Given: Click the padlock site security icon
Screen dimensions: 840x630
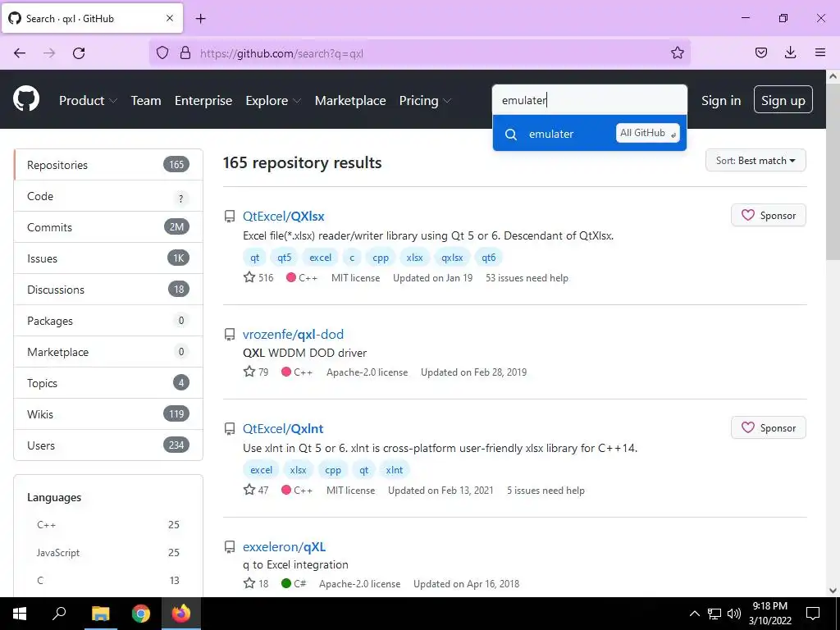Looking at the screenshot, I should [x=185, y=53].
